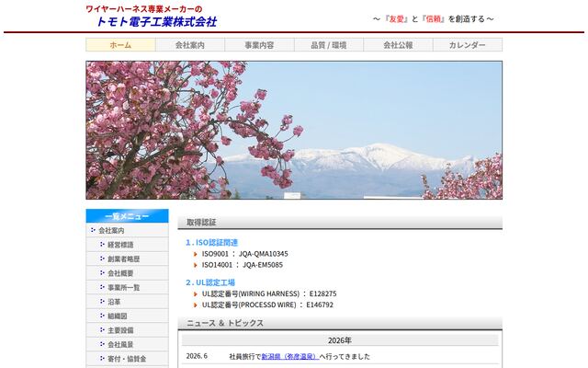
Task: Click the 2026.6 news date
Action: (x=197, y=356)
